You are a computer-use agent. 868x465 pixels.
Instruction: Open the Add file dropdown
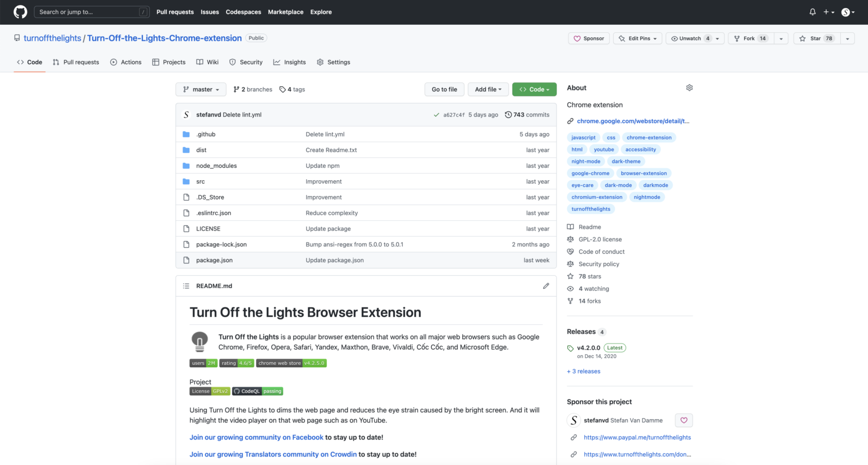[488, 89]
